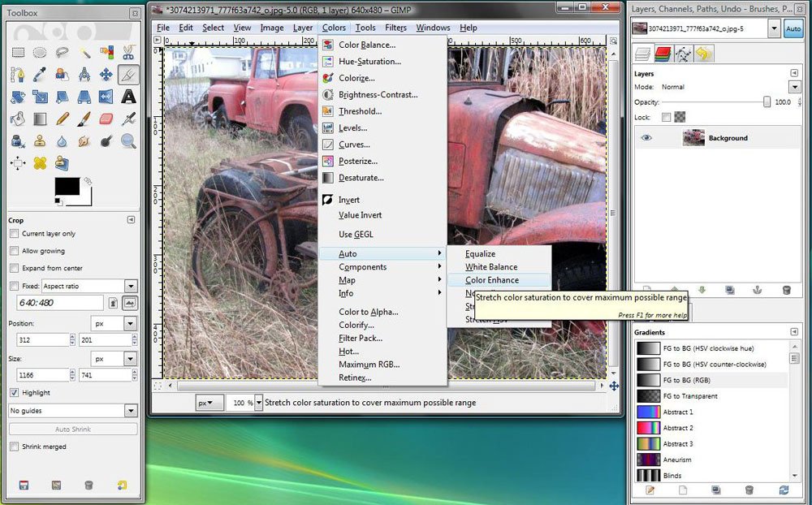Select the Heal tool
This screenshot has width=812, height=505.
tap(40, 163)
